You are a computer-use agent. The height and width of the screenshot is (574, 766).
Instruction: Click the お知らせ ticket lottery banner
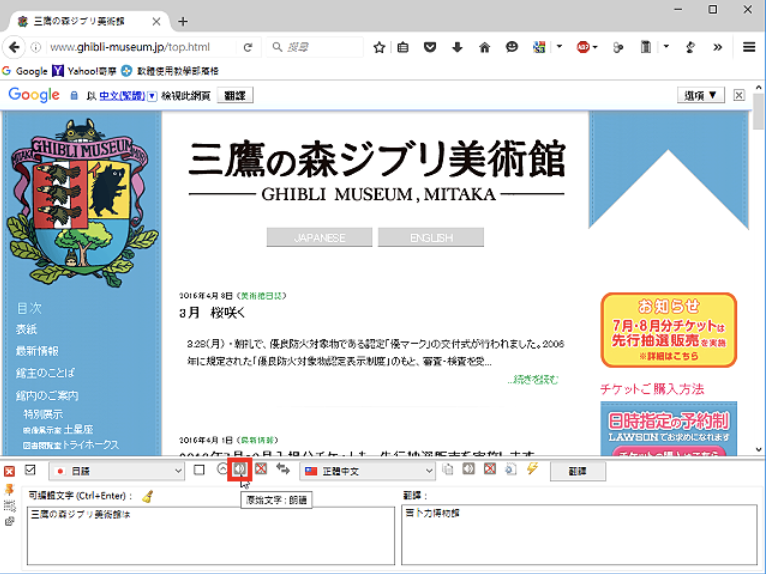668,330
